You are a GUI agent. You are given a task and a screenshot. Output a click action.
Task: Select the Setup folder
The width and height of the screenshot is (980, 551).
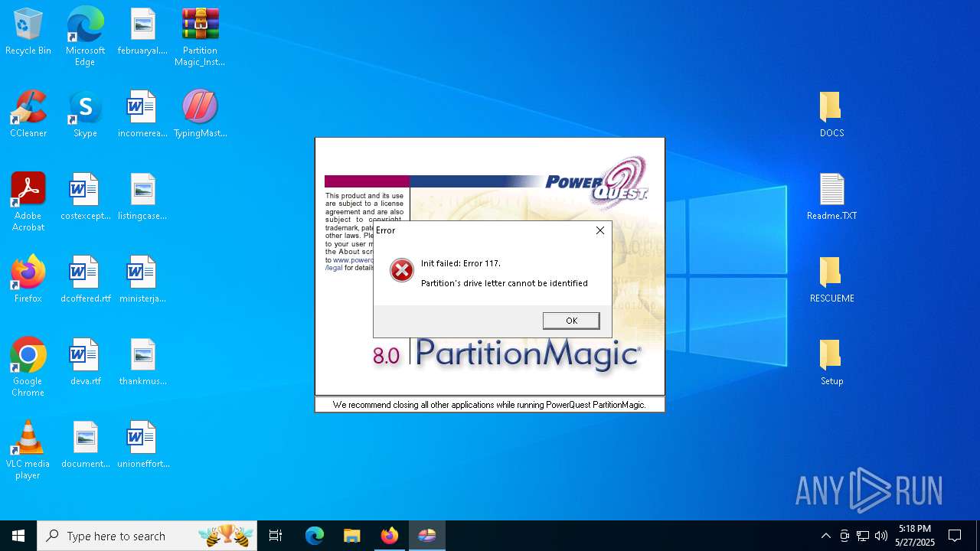point(831,363)
